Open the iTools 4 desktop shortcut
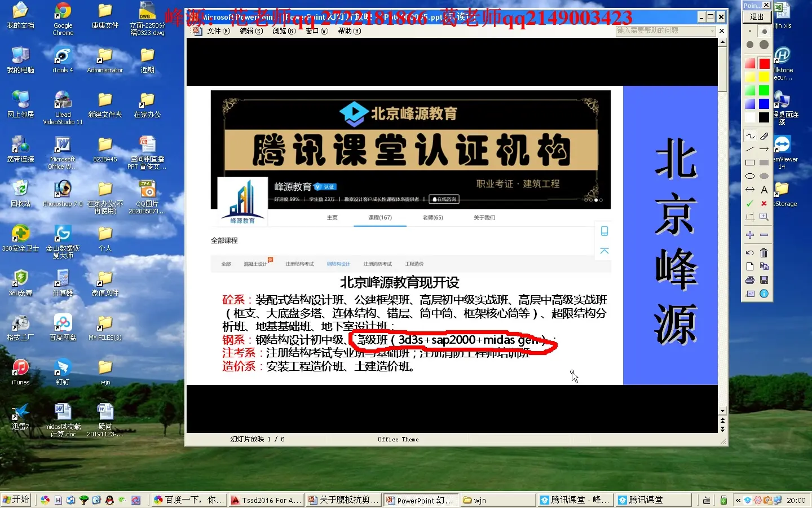812x508 pixels. (63, 60)
